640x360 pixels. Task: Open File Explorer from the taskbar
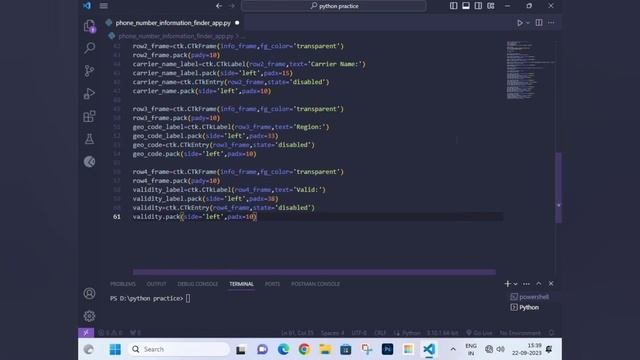325,349
